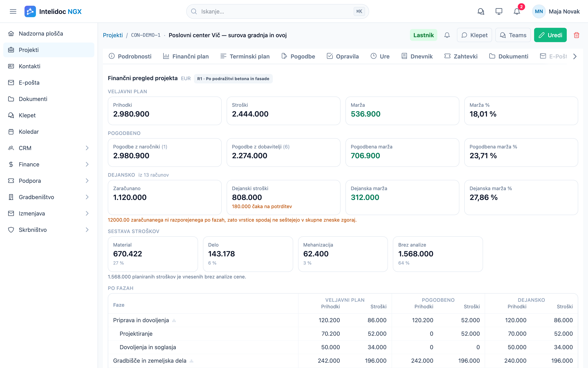
Task: Click the green Uredi button
Action: tap(550, 35)
